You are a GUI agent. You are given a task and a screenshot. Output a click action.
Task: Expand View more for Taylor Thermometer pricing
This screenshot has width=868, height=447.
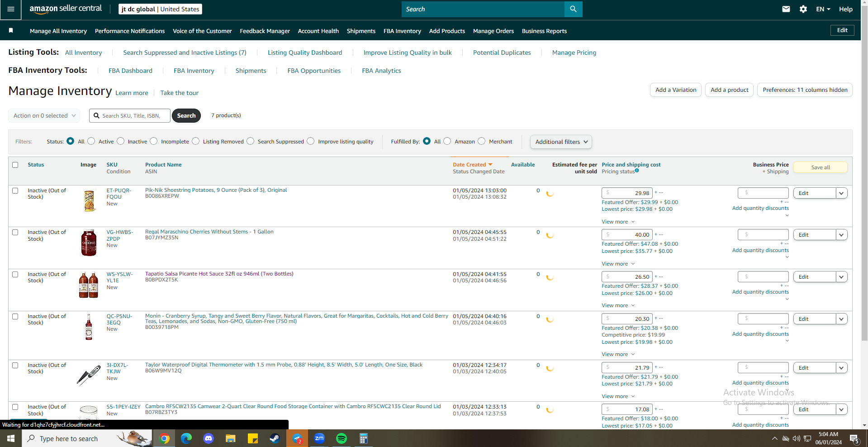point(618,396)
